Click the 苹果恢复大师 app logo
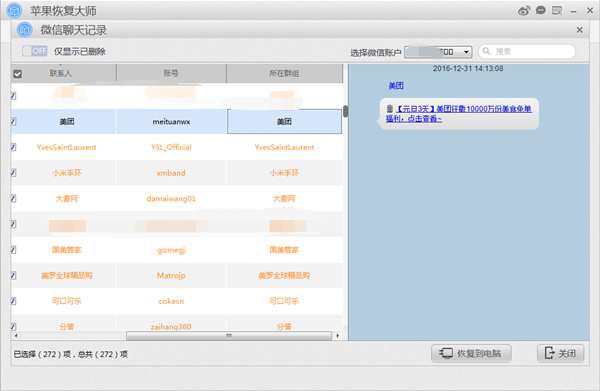 pyautogui.click(x=15, y=11)
